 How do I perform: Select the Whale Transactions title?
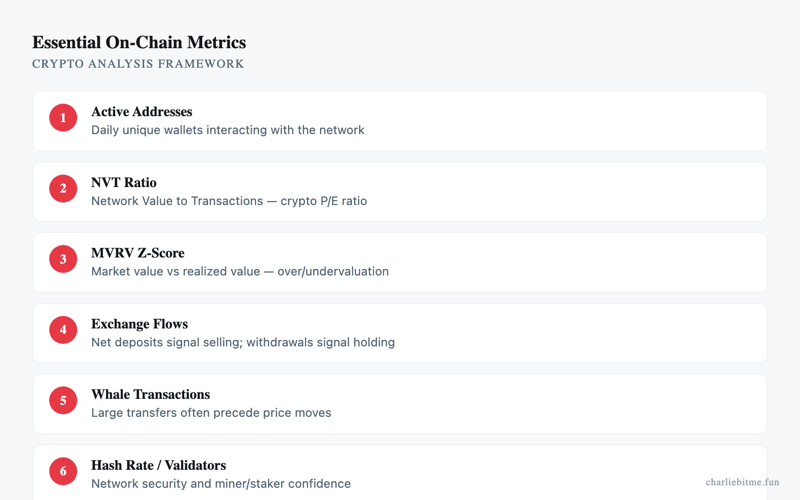(x=151, y=394)
